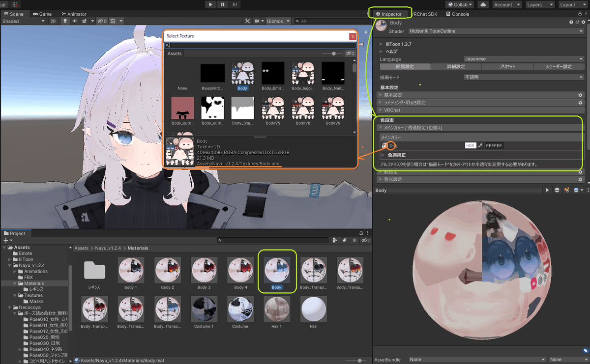Toggle scene effects icon
The width and height of the screenshot is (590, 364).
[x=84, y=21]
